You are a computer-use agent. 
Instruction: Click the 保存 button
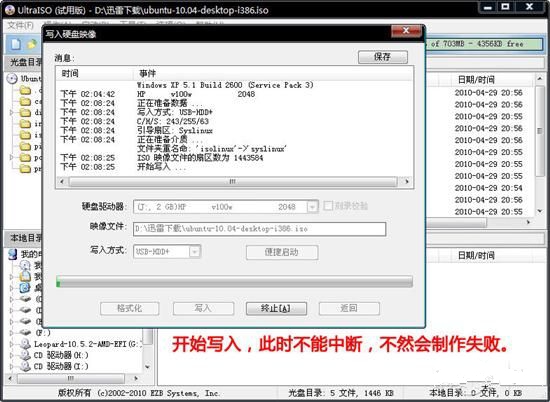(383, 57)
